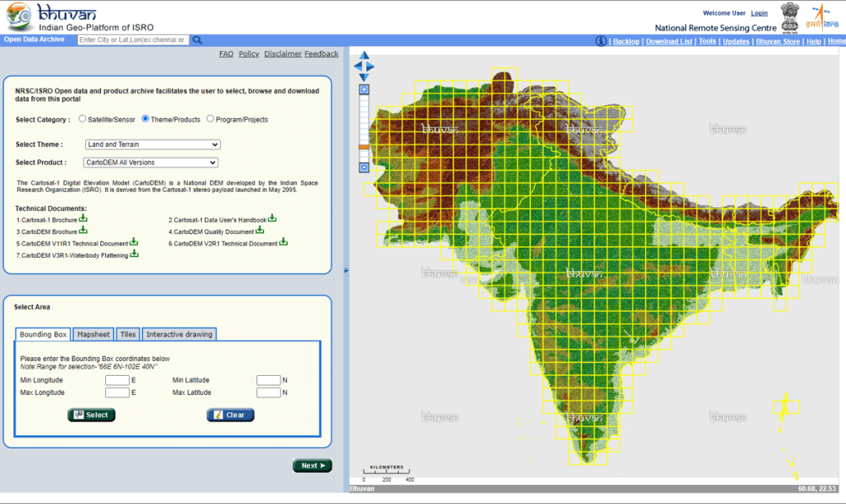Image resolution: width=846 pixels, height=504 pixels.
Task: Switch to the Interactive drawing tab
Action: (179, 334)
